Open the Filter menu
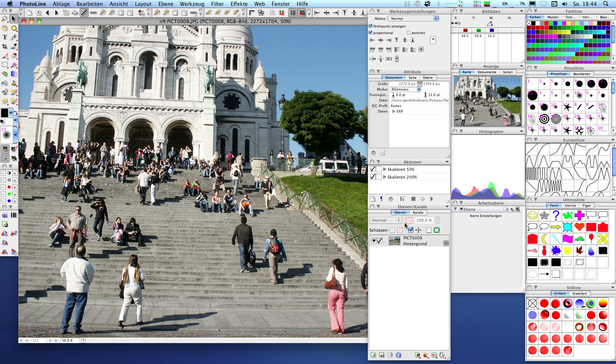Screen dimensions: 616x364 click(217, 4)
